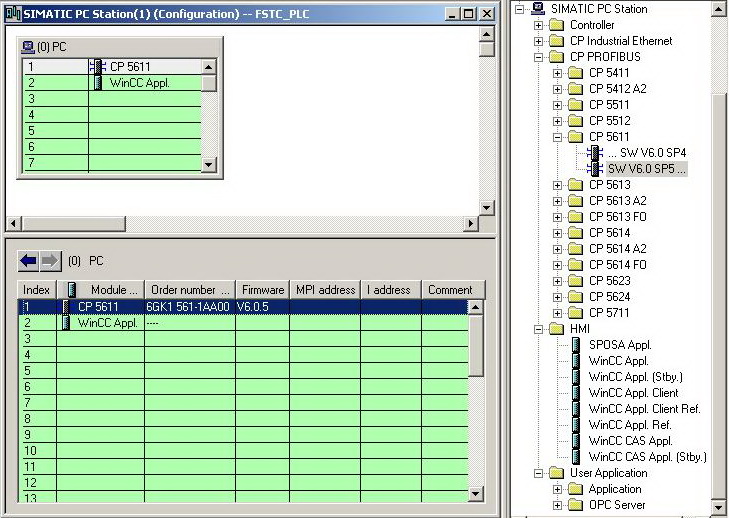Collapse the CP PROFIBUS folder
This screenshot has height=518, width=729.
pos(538,57)
